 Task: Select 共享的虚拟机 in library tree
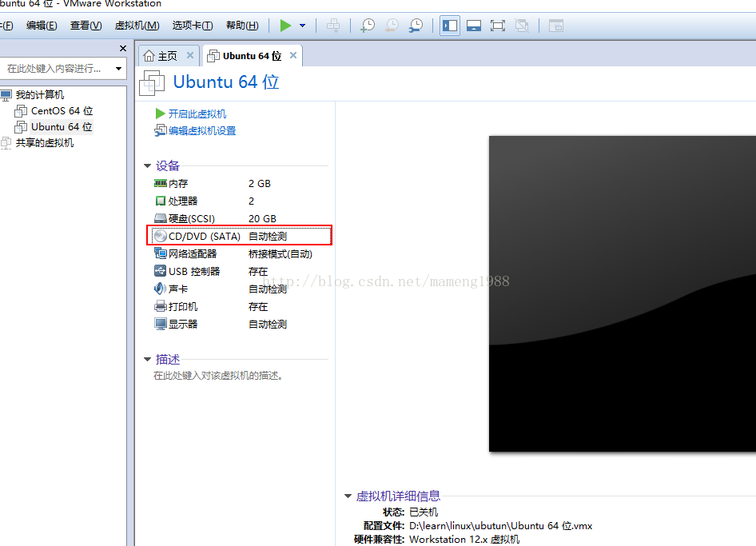pos(45,143)
